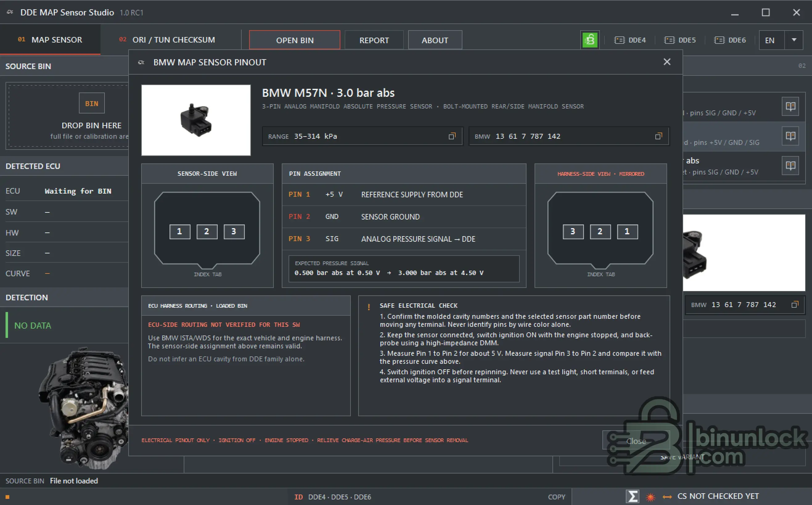
Task: Click the pinout dialog title icon
Action: [141, 62]
